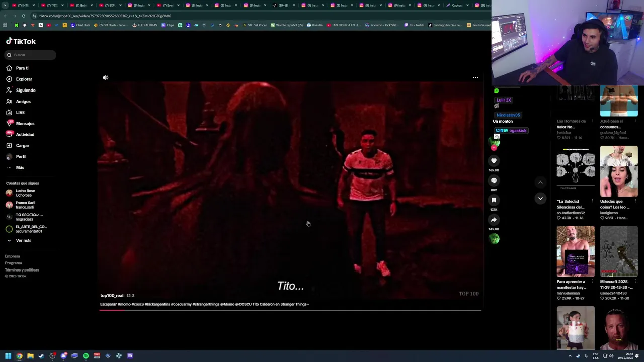Image resolution: width=644 pixels, height=362 pixels.
Task: Open Spotify from the taskbar
Action: point(86,356)
